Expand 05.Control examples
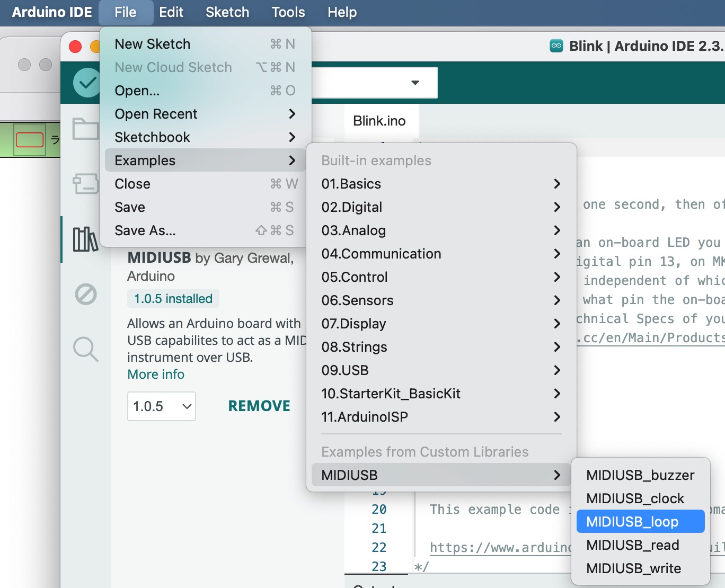This screenshot has width=725, height=588. click(x=441, y=277)
